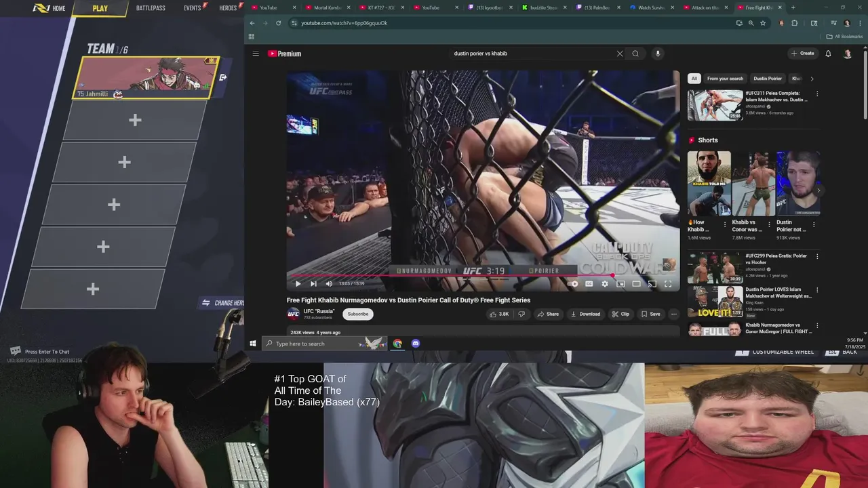This screenshot has height=488, width=868.
Task: Clip the video
Action: click(x=620, y=314)
